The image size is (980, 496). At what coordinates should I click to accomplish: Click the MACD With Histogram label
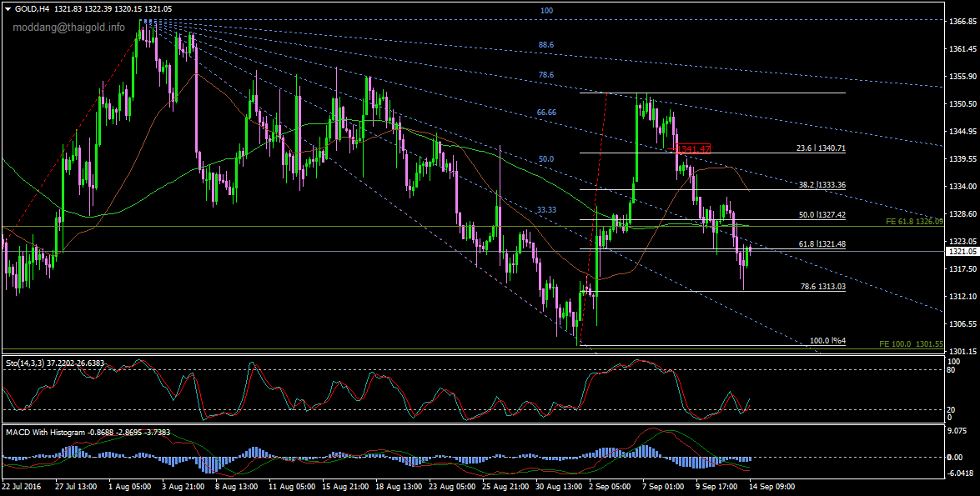click(47, 433)
